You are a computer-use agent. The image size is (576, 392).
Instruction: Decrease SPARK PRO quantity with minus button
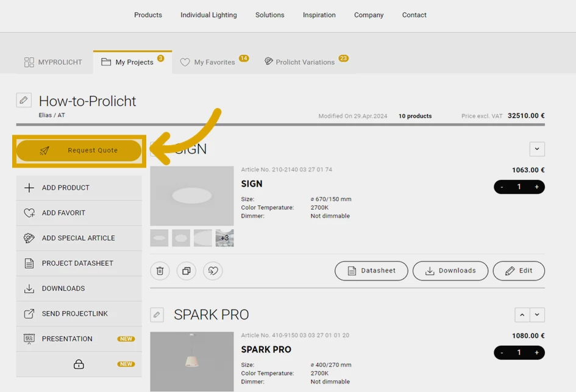coord(502,352)
